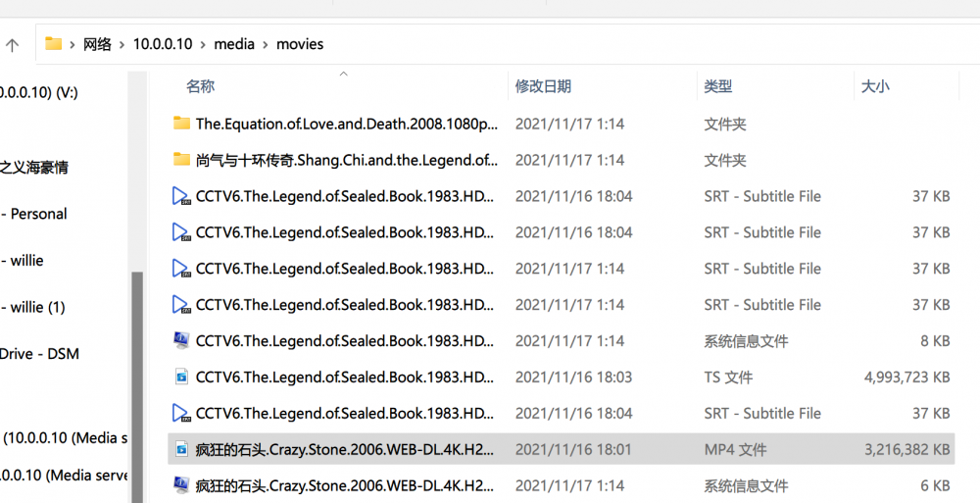
Task: Click the 2021/11/16 18:03 date cell
Action: point(573,377)
